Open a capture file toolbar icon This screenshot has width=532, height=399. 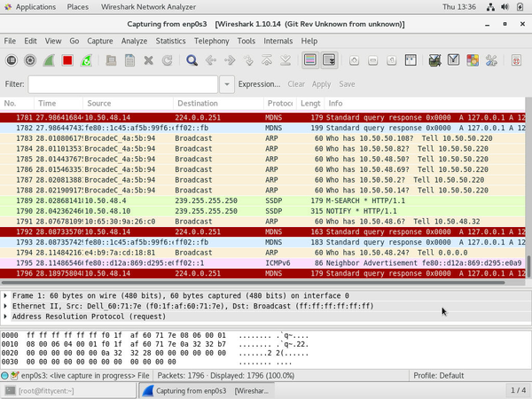click(111, 60)
